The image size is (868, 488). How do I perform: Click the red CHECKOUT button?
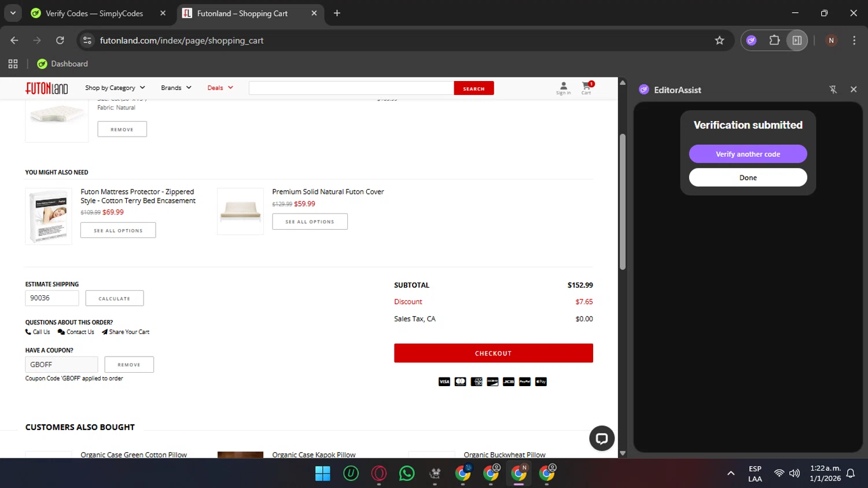point(494,353)
